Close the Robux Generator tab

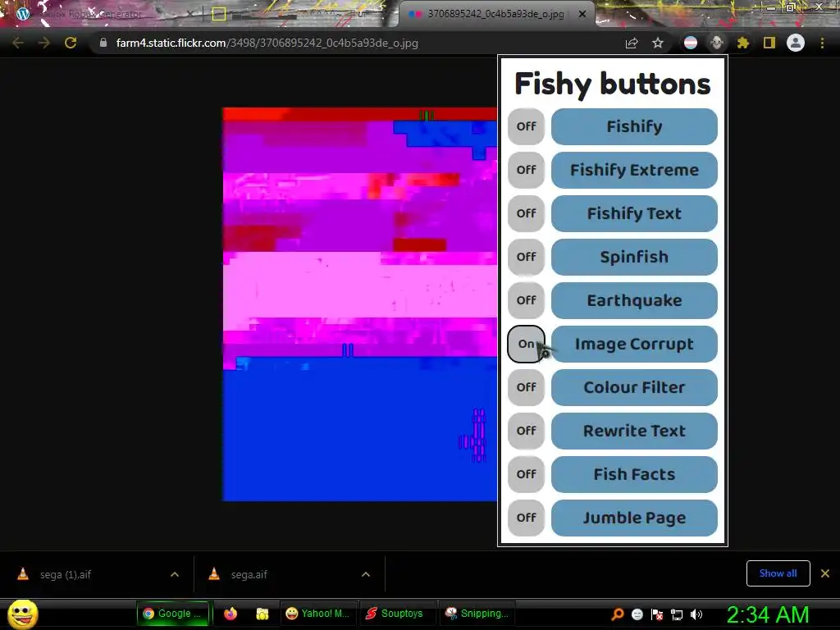tap(190, 14)
